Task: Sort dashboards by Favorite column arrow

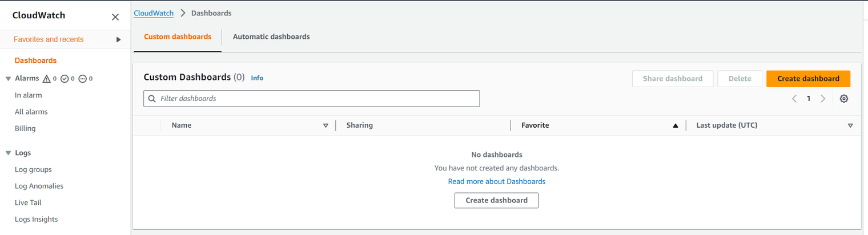Action: pos(676,125)
